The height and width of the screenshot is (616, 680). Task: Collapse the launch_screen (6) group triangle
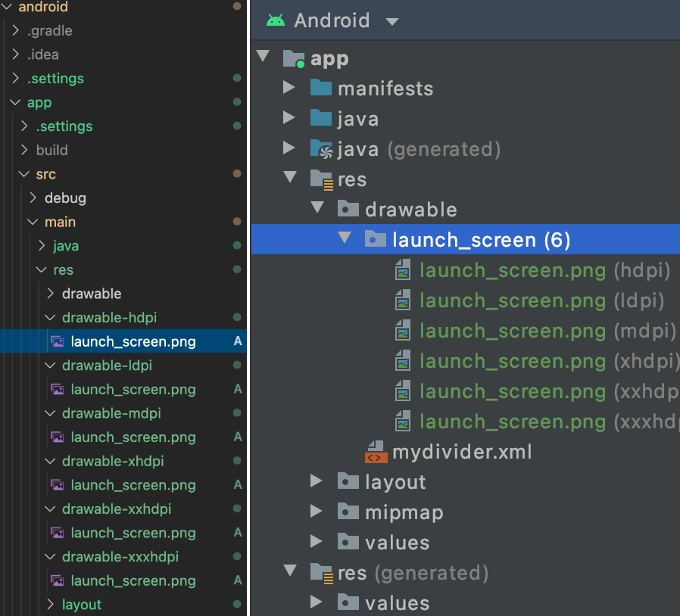point(345,237)
